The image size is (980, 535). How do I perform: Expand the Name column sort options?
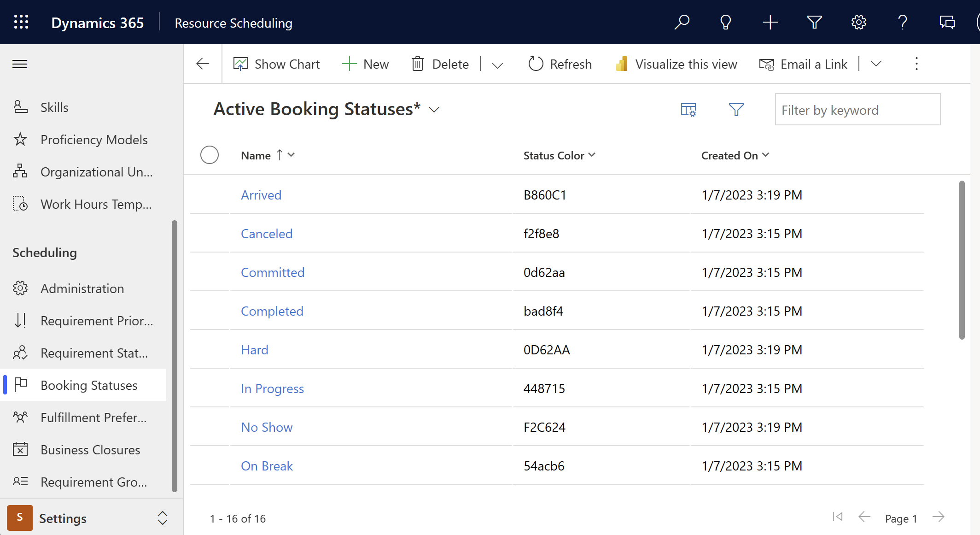click(293, 155)
